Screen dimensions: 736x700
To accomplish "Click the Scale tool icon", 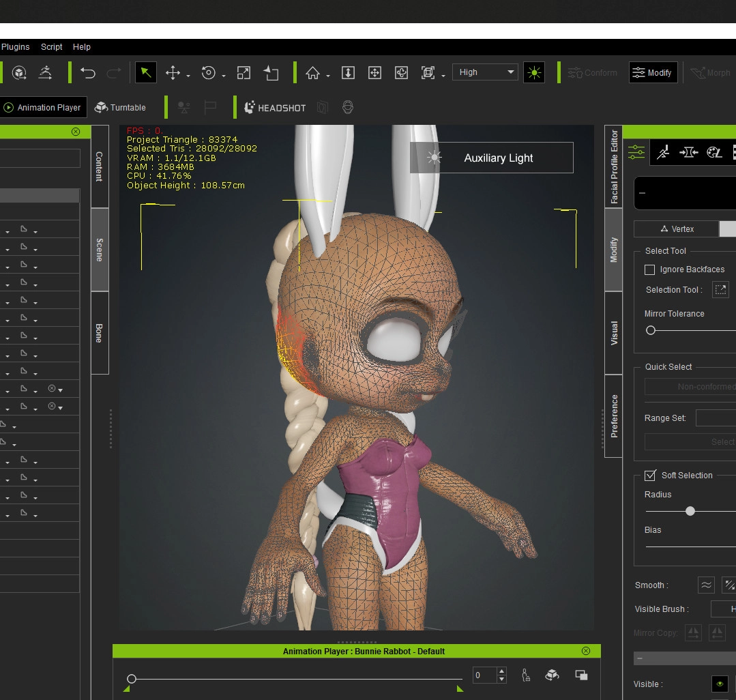I will [244, 72].
